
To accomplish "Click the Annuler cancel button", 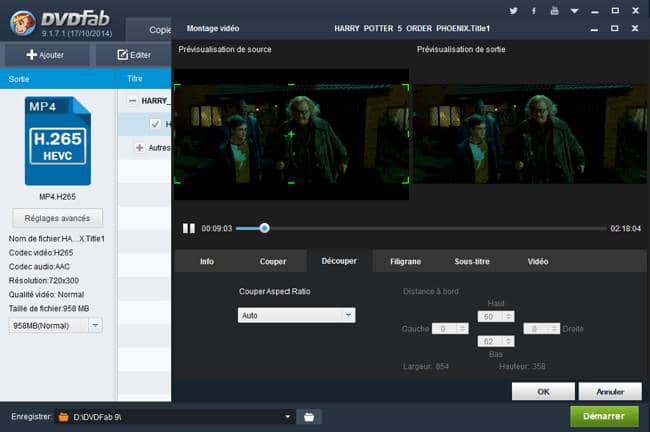I will point(610,391).
